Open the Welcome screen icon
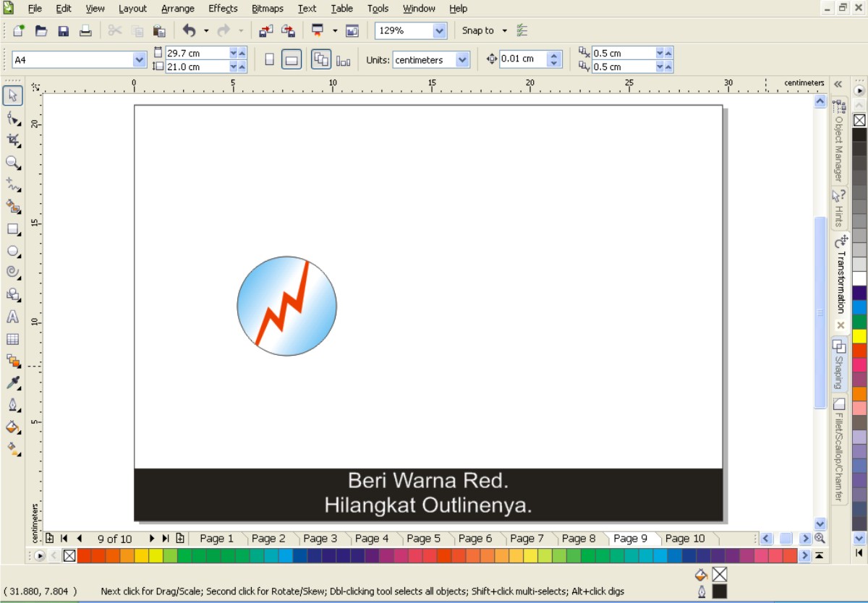868x603 pixels. 352,30
